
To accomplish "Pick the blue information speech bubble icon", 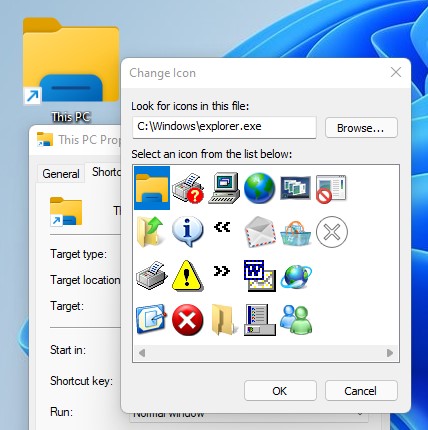I will point(188,232).
